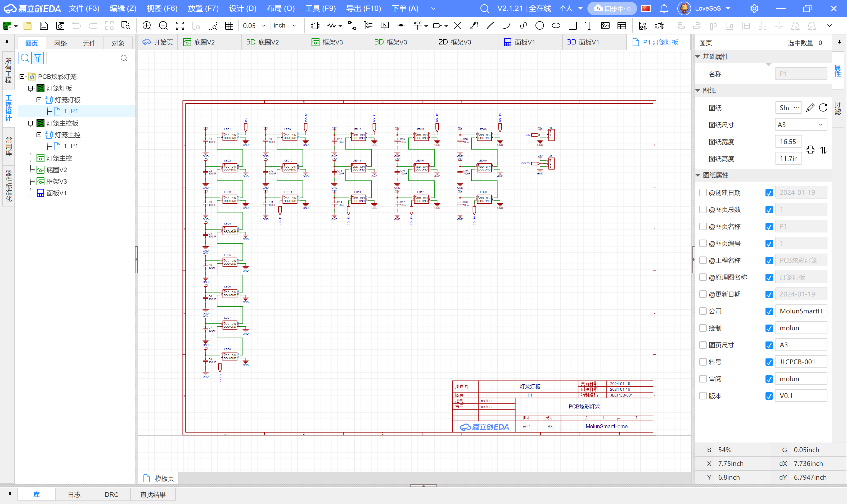Check the @创建日期 left checkbox
This screenshot has width=847, height=504.
click(703, 192)
